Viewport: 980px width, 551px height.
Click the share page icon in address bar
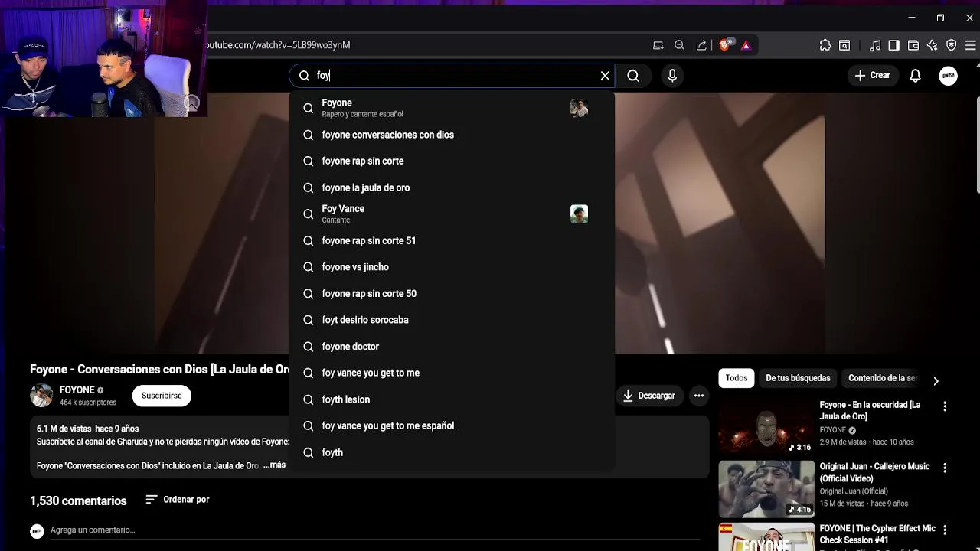tap(701, 45)
